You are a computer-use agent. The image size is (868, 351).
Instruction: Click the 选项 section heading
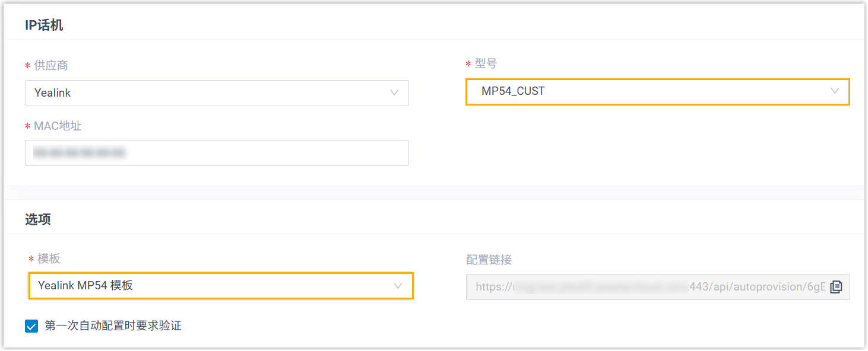[x=38, y=219]
